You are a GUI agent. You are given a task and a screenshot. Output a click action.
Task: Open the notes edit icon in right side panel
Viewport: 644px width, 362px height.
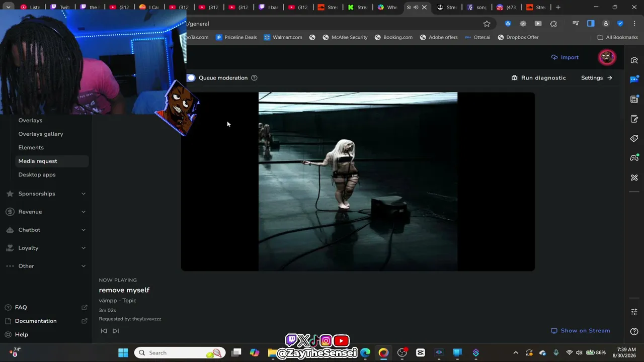pyautogui.click(x=634, y=119)
